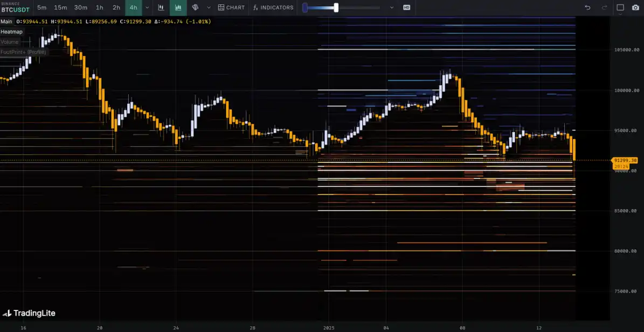The height and width of the screenshot is (332, 644).
Task: Take a chart screenshot with camera icon
Action: [635, 8]
